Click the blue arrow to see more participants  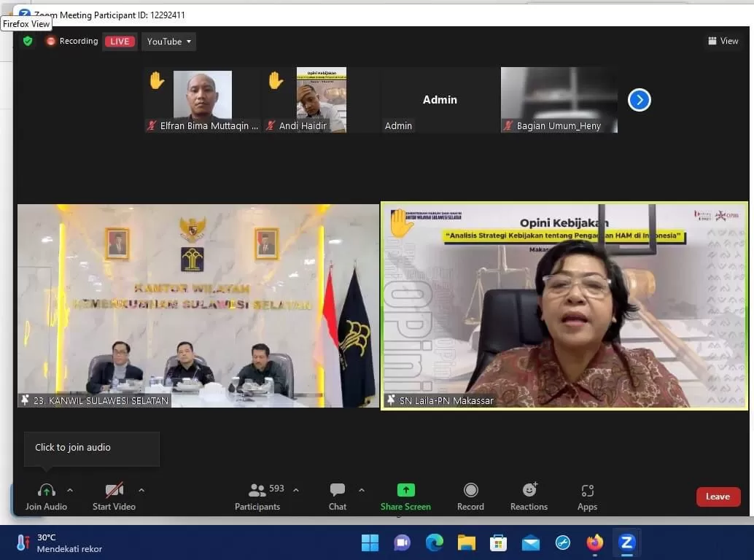pyautogui.click(x=639, y=100)
